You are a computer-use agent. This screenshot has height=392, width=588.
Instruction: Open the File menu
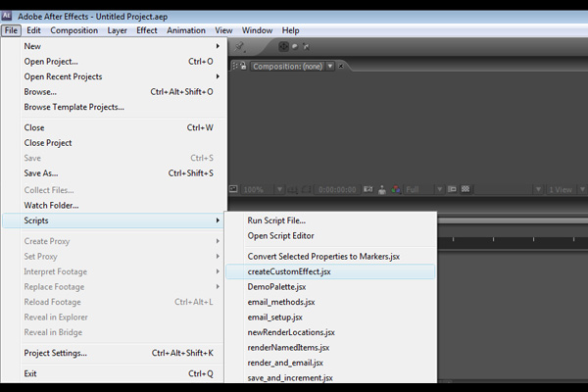click(11, 30)
